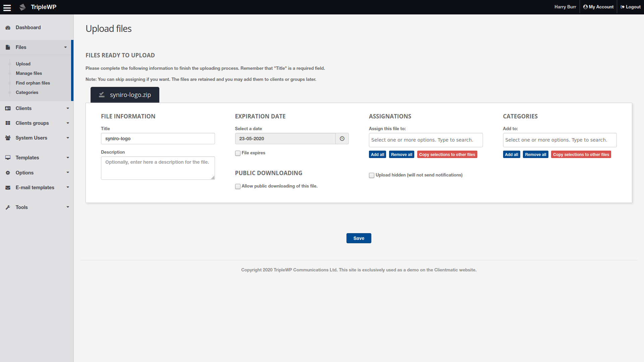Click the Logout arrow icon
This screenshot has height=362, width=644.
click(623, 7)
